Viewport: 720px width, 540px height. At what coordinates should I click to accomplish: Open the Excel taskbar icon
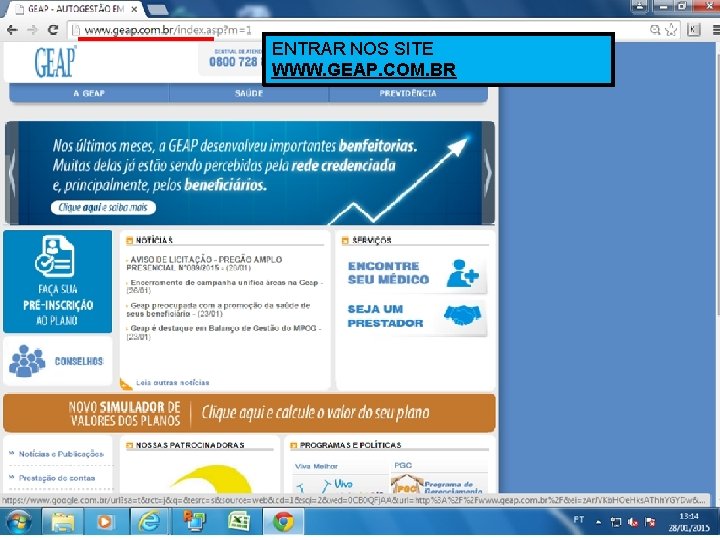tap(239, 522)
